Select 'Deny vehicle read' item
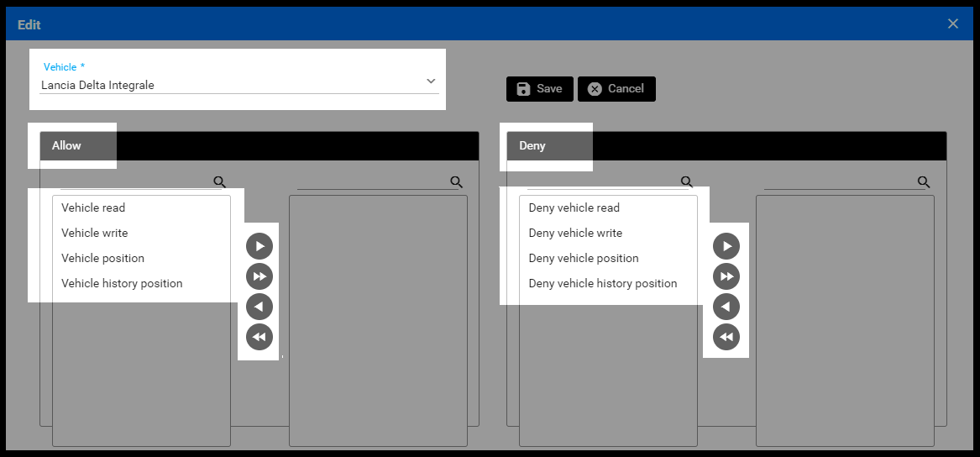980x457 pixels. click(574, 207)
